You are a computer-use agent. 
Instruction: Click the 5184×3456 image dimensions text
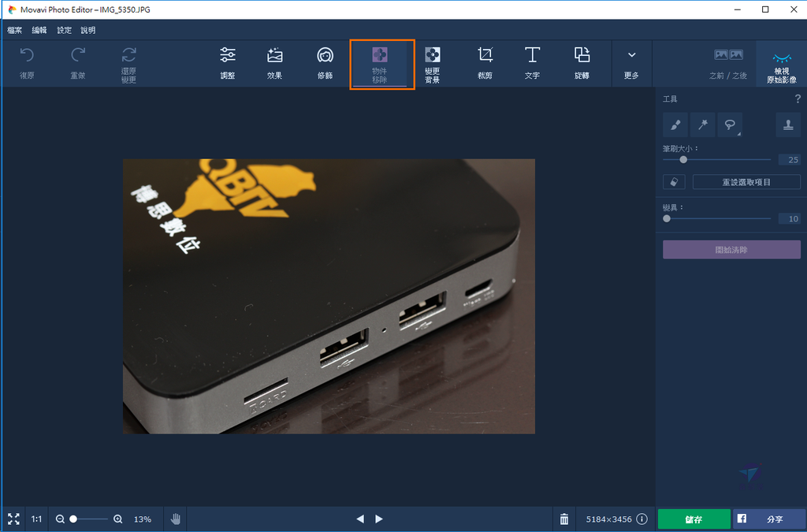(609, 519)
